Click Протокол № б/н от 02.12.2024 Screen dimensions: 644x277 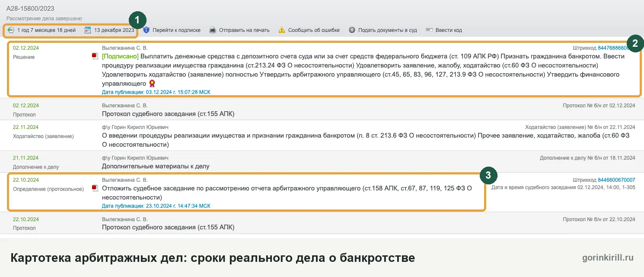(599, 106)
